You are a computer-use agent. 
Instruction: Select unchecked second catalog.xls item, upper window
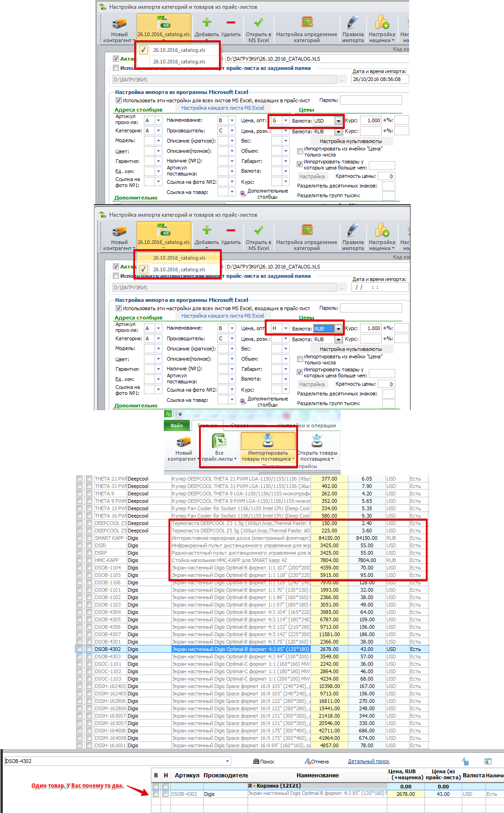[x=179, y=62]
